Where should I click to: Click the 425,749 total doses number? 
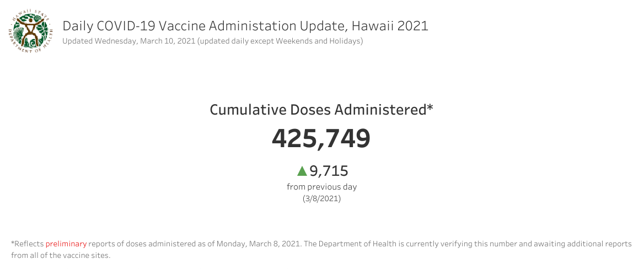[x=321, y=138]
